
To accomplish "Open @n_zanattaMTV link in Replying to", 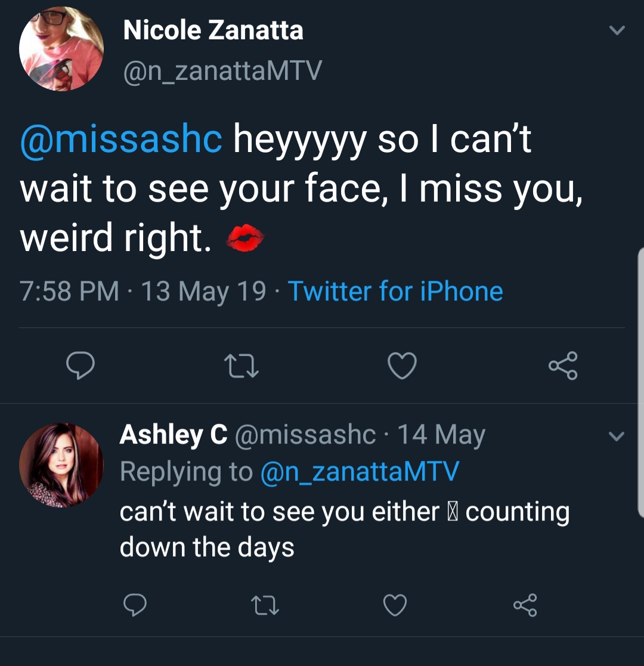I will click(x=360, y=472).
